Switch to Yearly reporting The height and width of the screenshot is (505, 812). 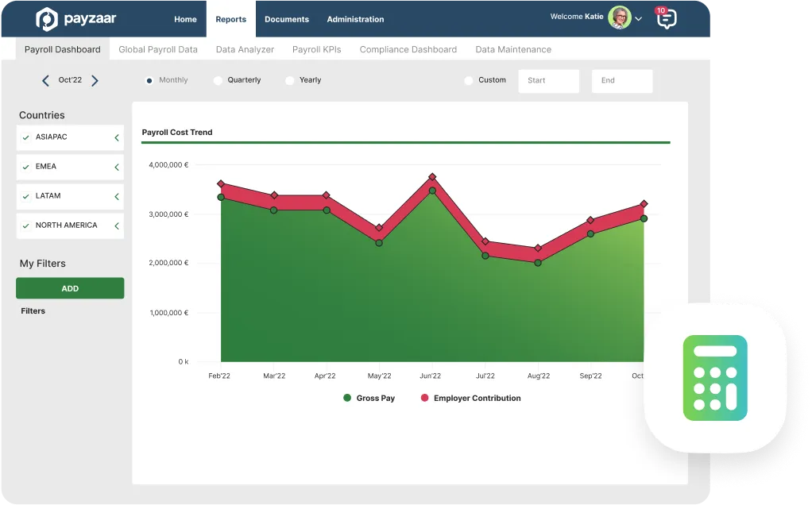288,80
